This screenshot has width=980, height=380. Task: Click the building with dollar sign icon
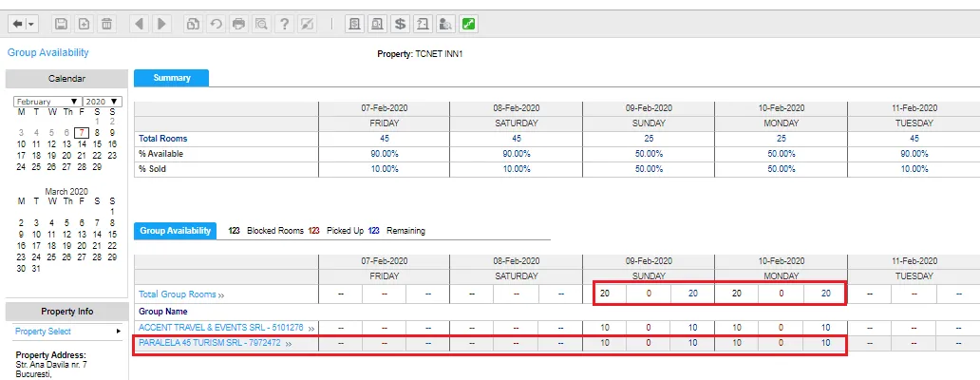355,25
